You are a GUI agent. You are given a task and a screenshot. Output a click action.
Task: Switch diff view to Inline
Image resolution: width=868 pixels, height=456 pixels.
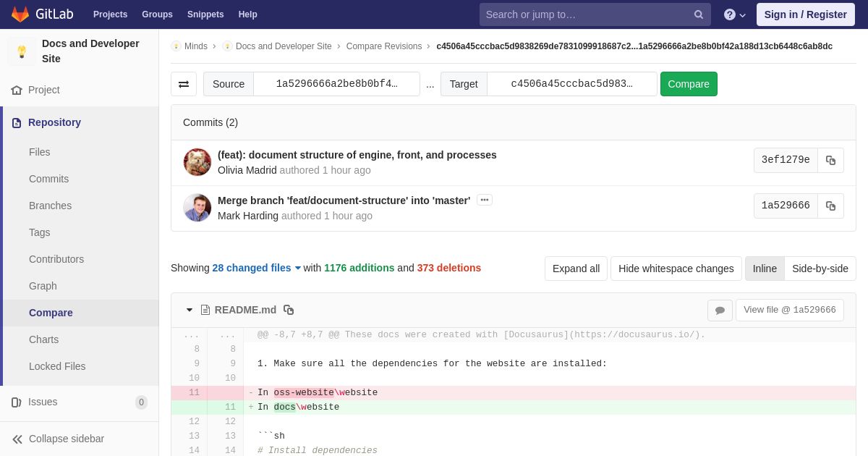coord(765,269)
